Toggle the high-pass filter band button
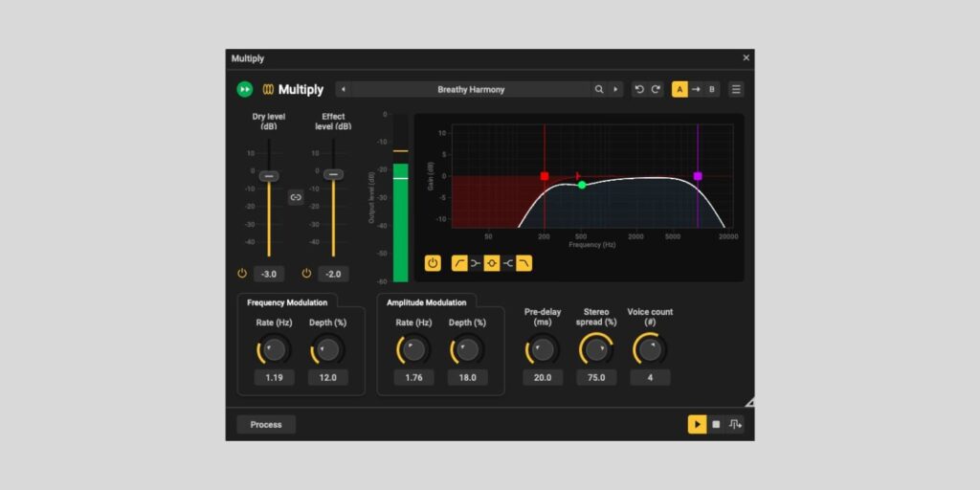Image resolution: width=980 pixels, height=490 pixels. click(x=459, y=263)
